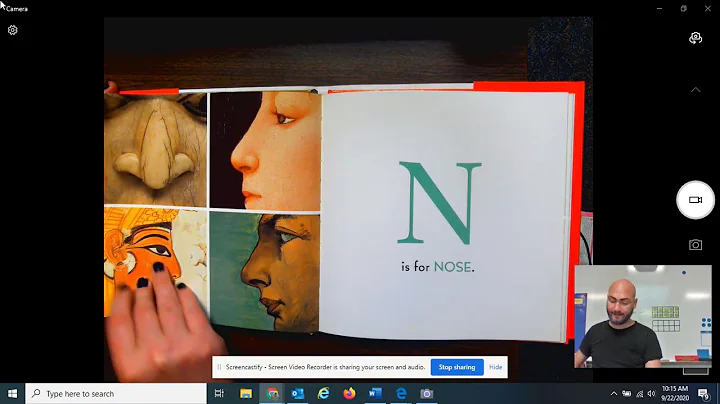720x404 pixels.
Task: Open the Action Center notifications icon
Action: tap(703, 393)
